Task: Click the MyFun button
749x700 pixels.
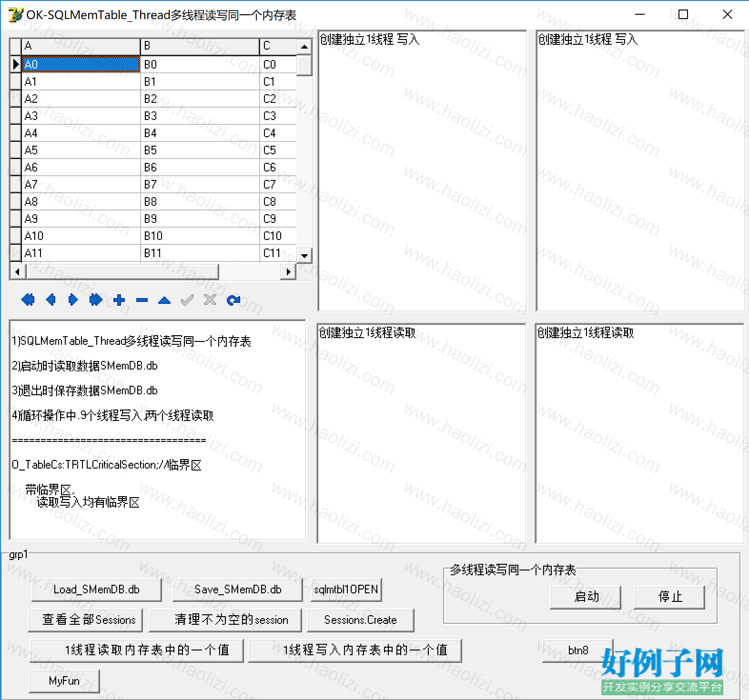Action: click(x=64, y=681)
